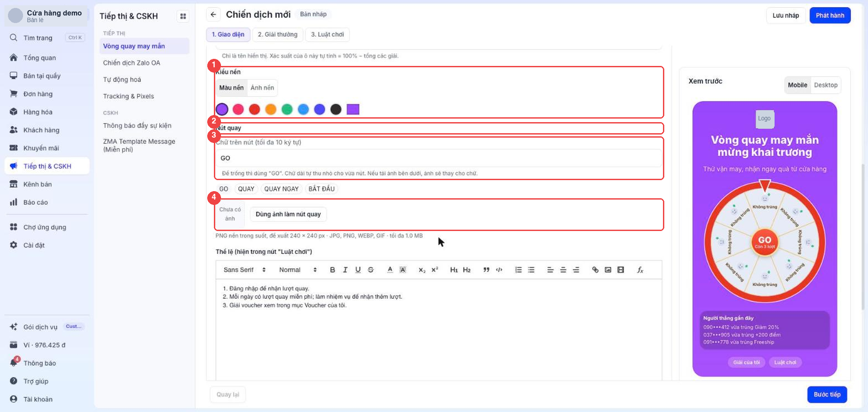
Task: Click Dùng ảnh làm nút quay button
Action: [288, 214]
